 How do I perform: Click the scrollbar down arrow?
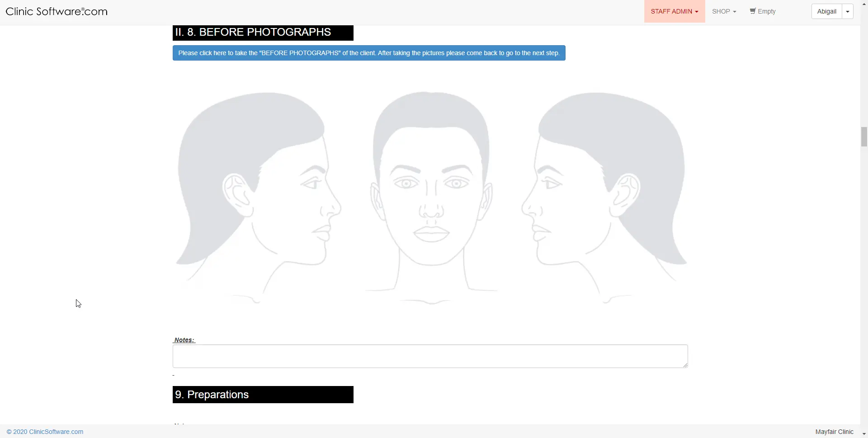click(x=864, y=434)
